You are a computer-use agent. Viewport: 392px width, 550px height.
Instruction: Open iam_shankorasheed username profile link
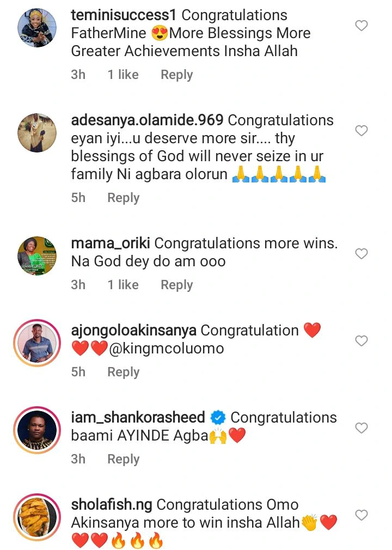(138, 418)
